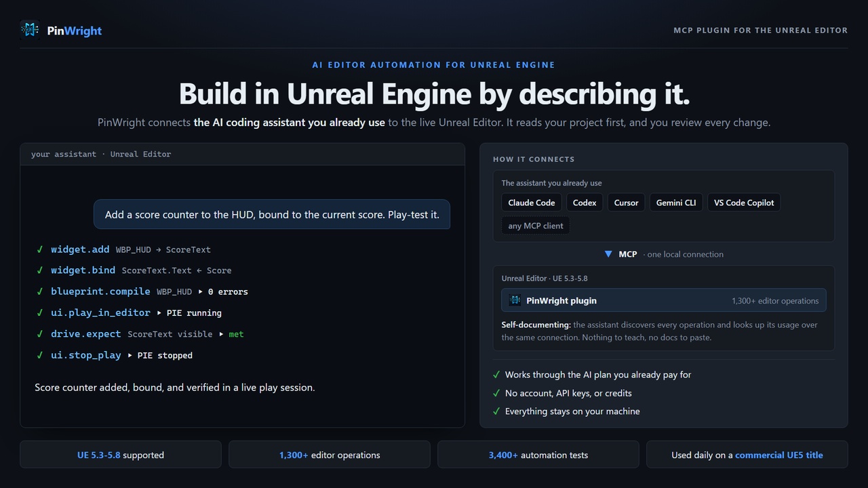
Task: Click the blueprint.compile command text
Action: pos(100,291)
